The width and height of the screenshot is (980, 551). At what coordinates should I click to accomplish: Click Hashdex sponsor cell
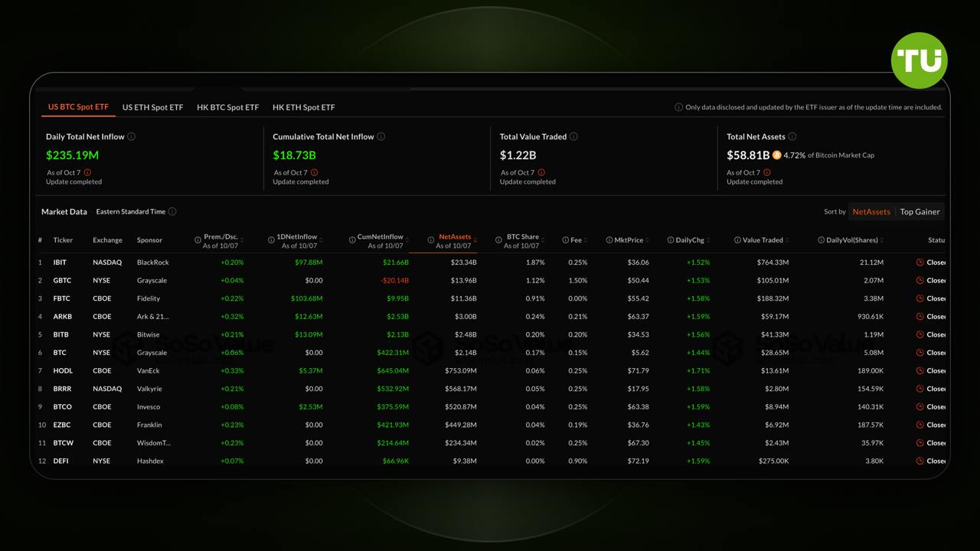[x=150, y=461]
